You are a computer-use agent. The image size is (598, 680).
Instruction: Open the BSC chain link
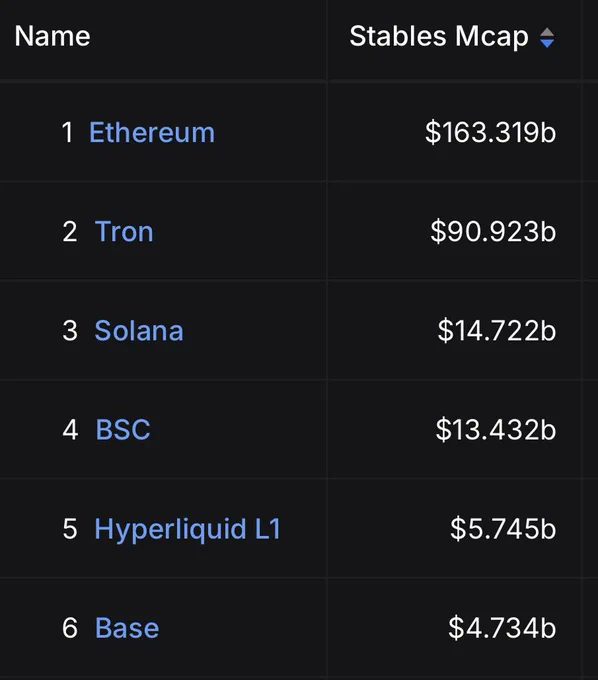pos(123,429)
